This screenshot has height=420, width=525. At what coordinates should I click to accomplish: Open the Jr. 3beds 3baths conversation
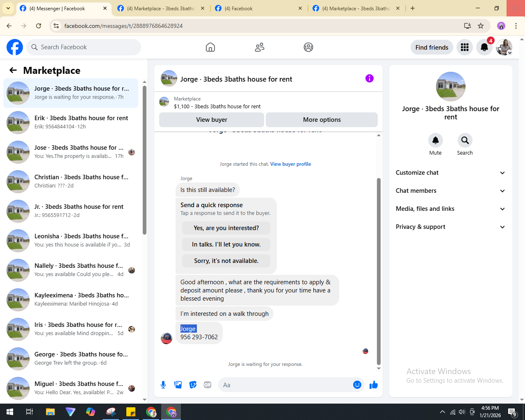click(x=71, y=211)
